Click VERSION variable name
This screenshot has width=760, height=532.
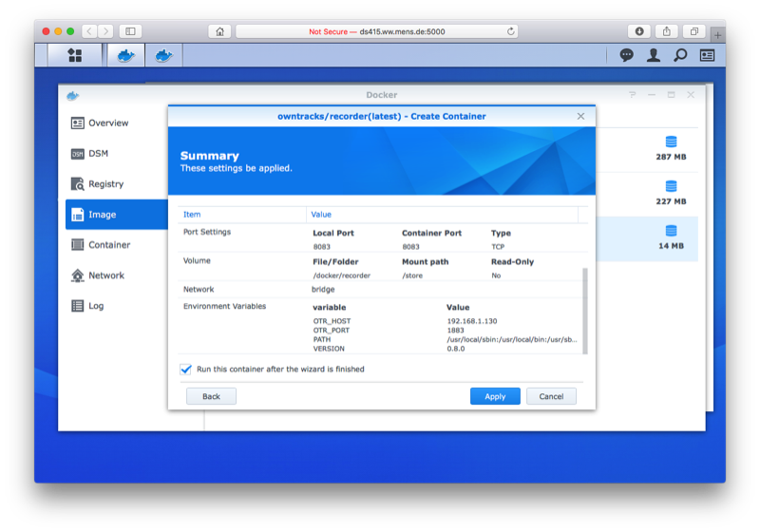click(329, 349)
